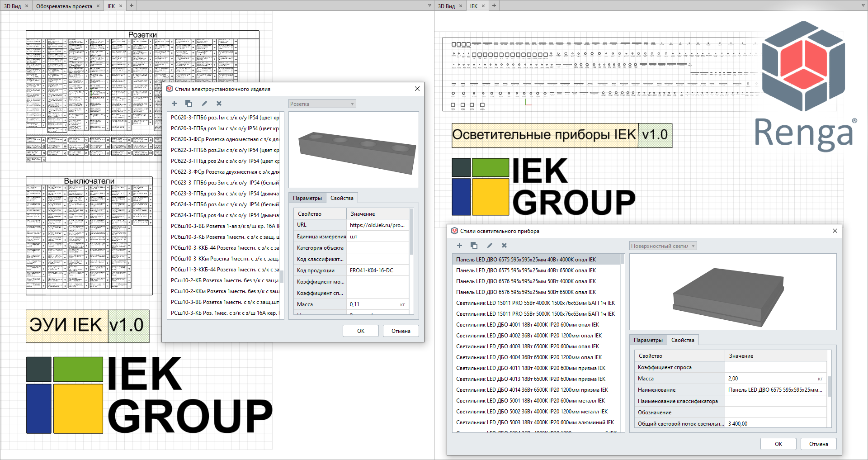Duplicate the selected lighting fixture style
Viewport: 868px width, 460px height.
(474, 246)
